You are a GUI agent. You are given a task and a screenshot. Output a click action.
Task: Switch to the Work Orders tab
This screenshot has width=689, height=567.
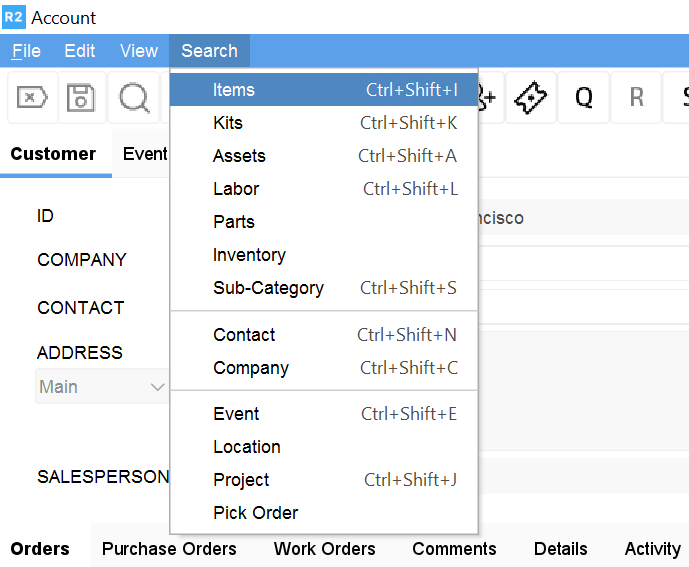[x=324, y=548]
